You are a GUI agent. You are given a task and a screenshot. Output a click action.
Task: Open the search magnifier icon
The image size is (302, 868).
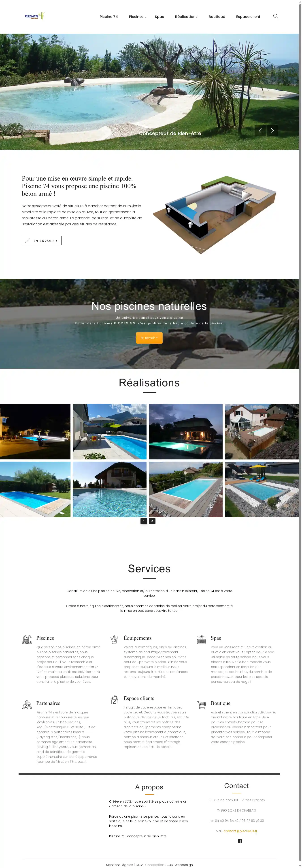[275, 16]
